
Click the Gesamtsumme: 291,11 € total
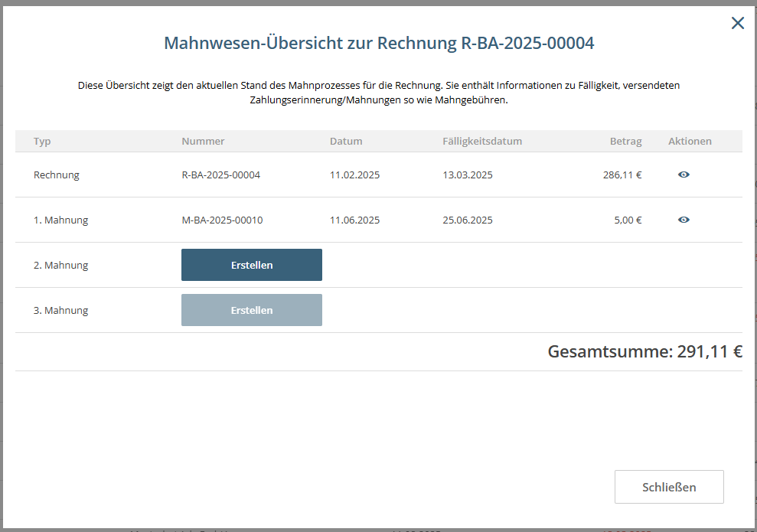(x=644, y=351)
